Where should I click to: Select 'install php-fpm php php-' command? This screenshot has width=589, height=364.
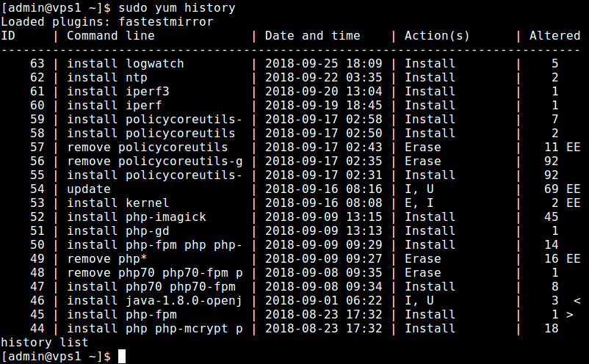click(154, 244)
